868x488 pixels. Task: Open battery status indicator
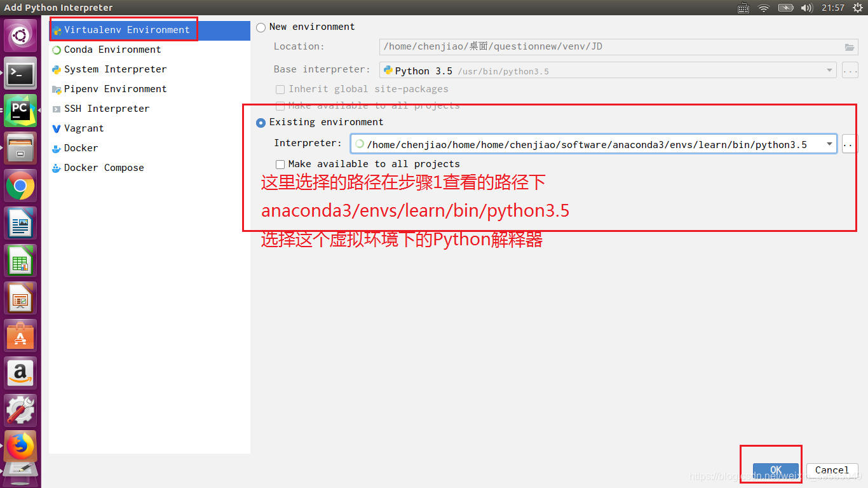(786, 8)
